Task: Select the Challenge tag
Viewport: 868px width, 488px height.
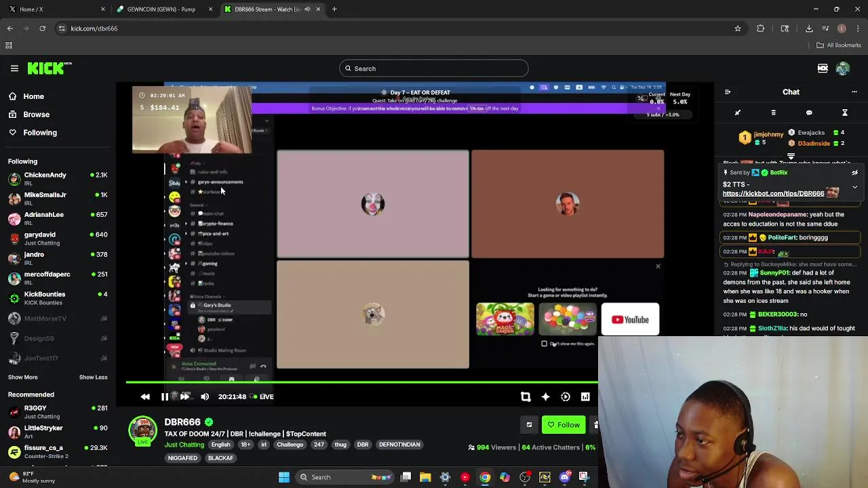Action: point(290,445)
